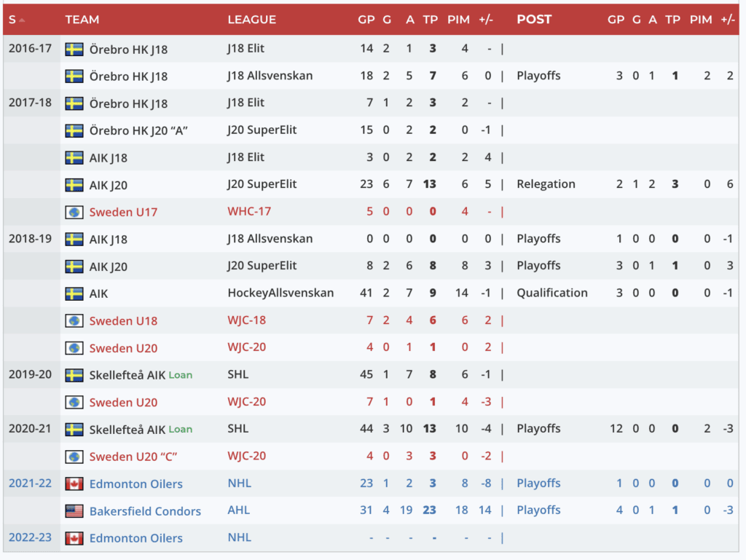Click the TEAM column header
Viewport: 746px width, 560px height.
82,20
